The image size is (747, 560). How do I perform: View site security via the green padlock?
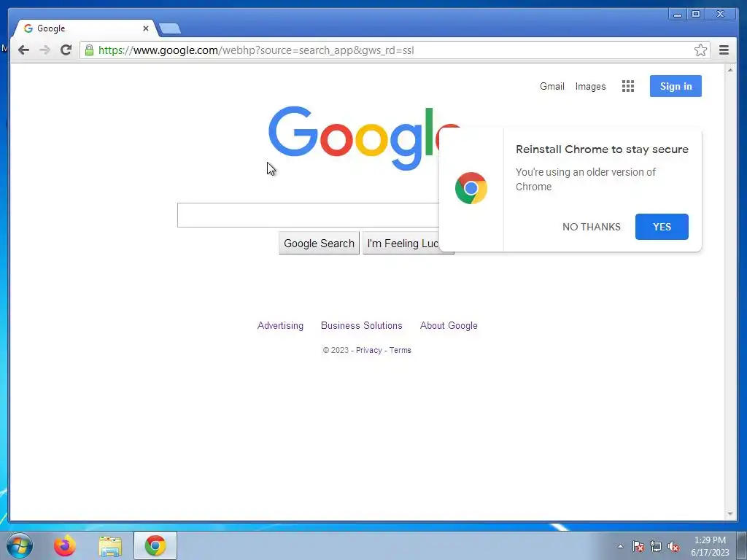(89, 50)
